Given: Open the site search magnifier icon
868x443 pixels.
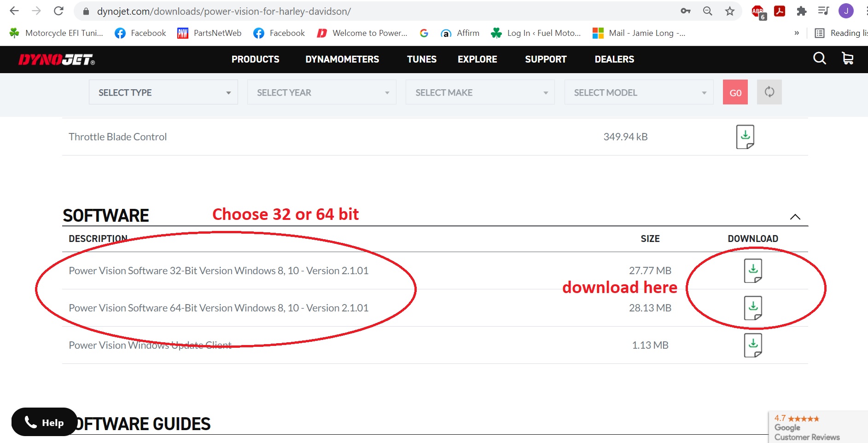Looking at the screenshot, I should (819, 58).
